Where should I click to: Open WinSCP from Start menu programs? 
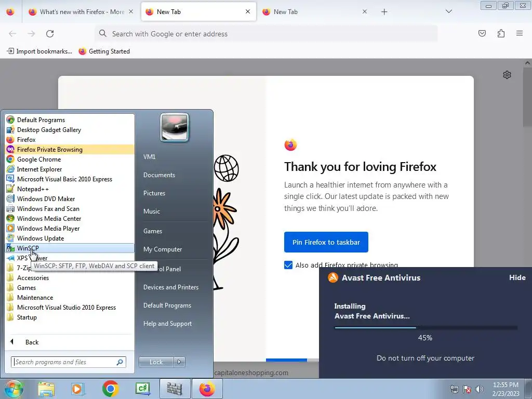70,248
